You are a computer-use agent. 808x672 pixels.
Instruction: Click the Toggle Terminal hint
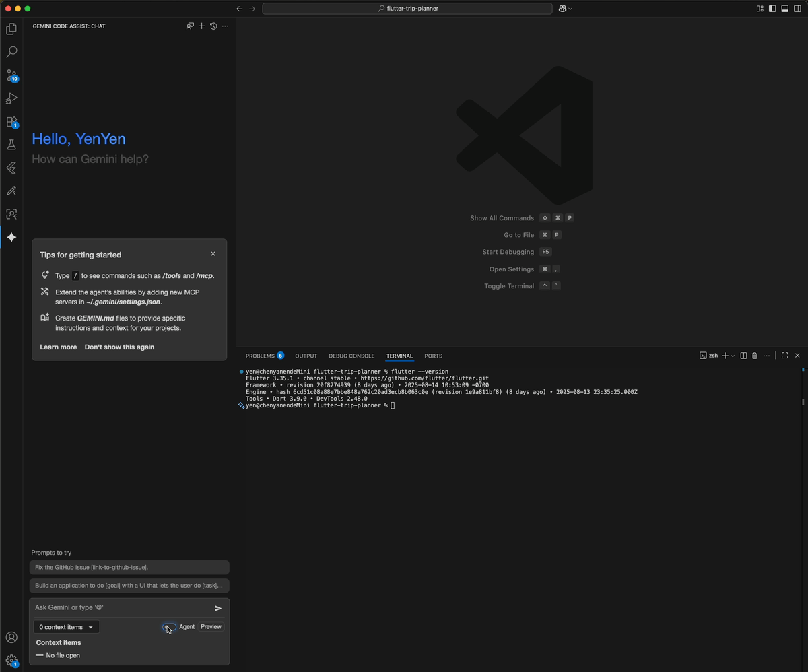click(523, 286)
